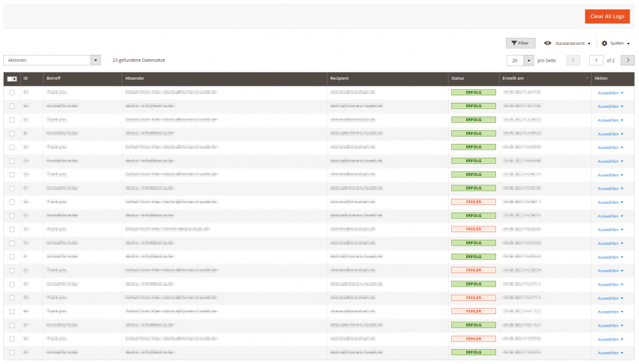This screenshot has height=364, width=639.
Task: Click the previous page arrow
Action: point(573,60)
